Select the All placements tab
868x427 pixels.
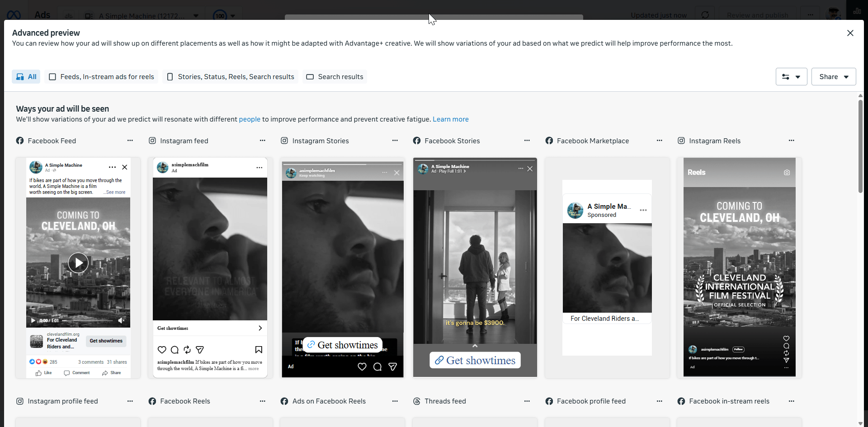pos(26,77)
